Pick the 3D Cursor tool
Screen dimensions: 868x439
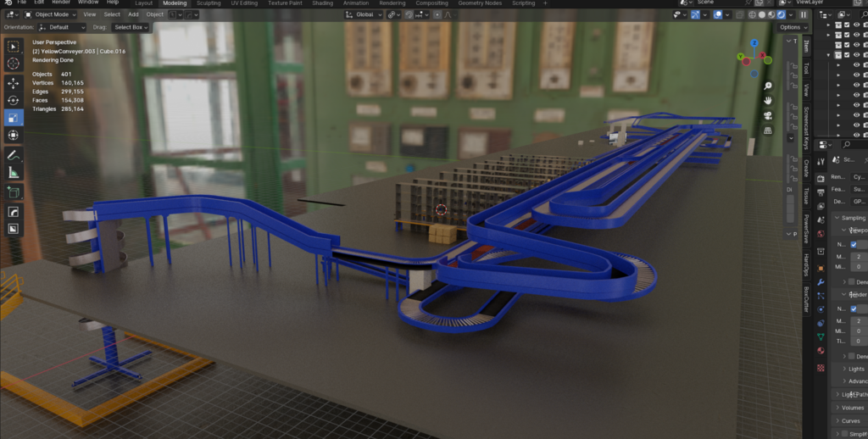point(14,64)
